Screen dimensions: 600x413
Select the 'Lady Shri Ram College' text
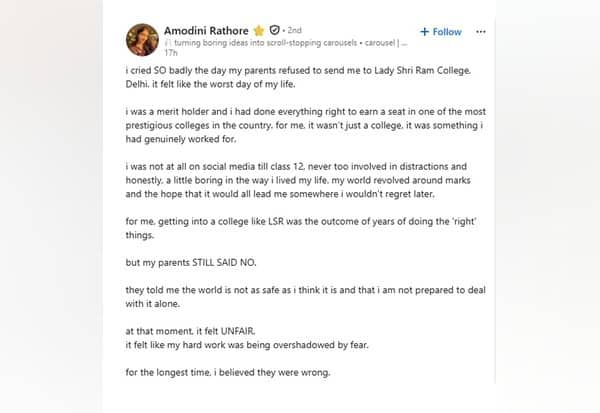click(x=422, y=70)
